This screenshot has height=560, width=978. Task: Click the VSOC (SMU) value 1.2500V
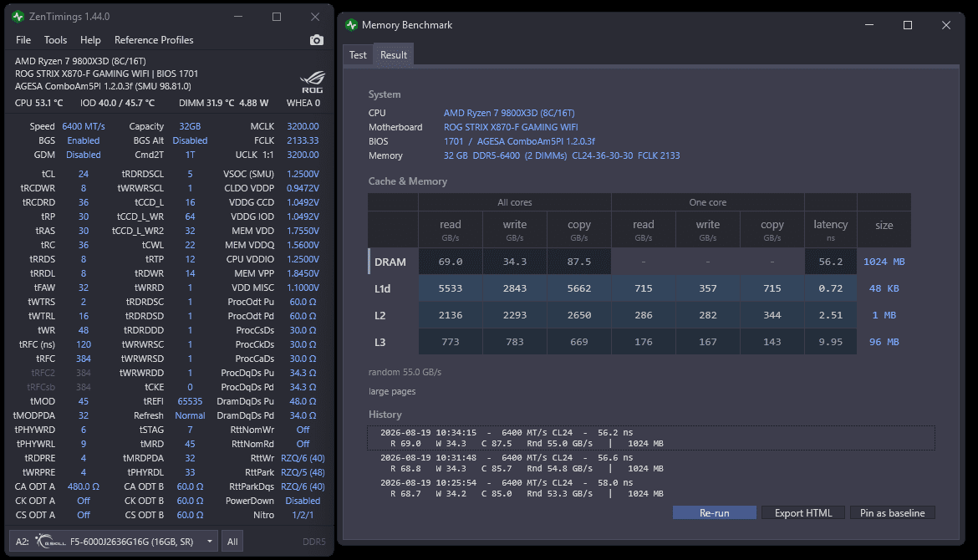(x=303, y=174)
